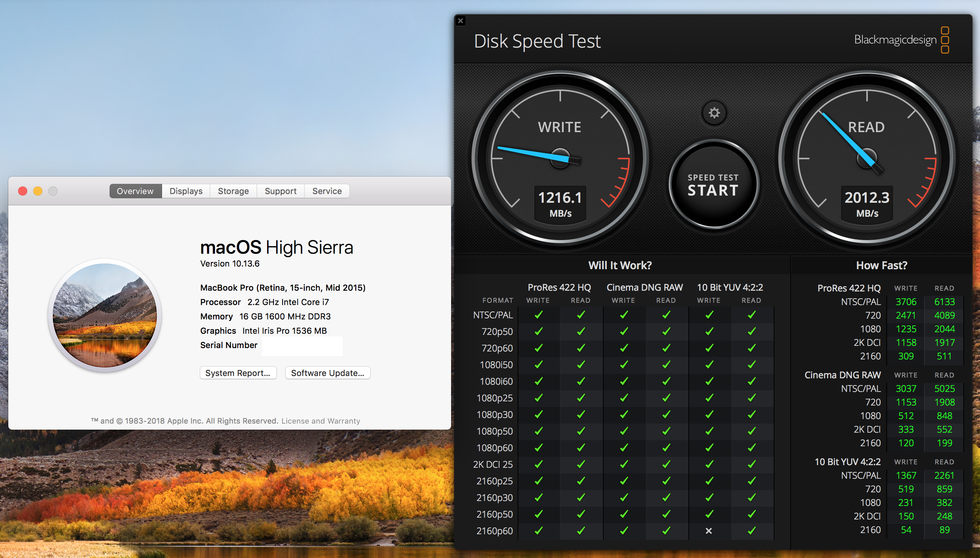This screenshot has width=980, height=558.
Task: Click ProRes 422 HQ write checkmark for 2160p50
Action: pyautogui.click(x=538, y=514)
